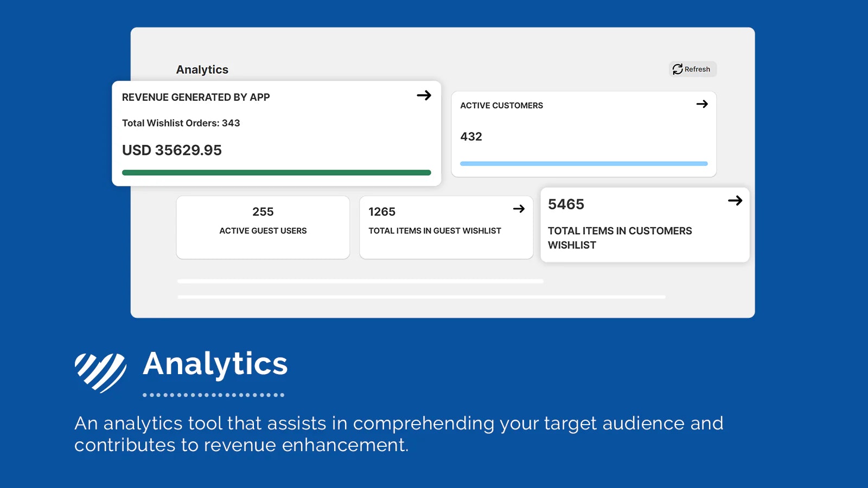Click the USD 35629.95 revenue figure
This screenshot has height=488, width=868.
[x=171, y=150]
